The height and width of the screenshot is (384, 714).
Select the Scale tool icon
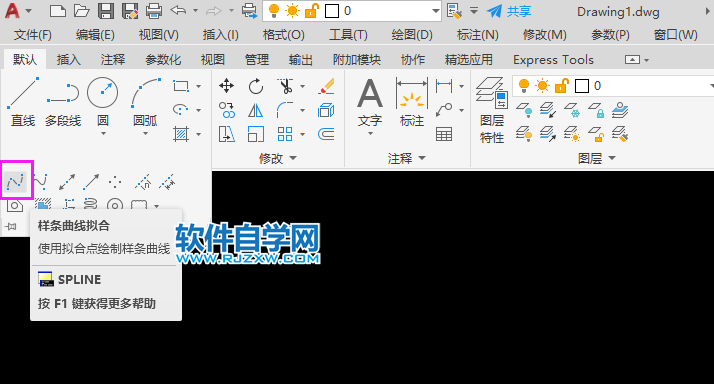click(256, 134)
